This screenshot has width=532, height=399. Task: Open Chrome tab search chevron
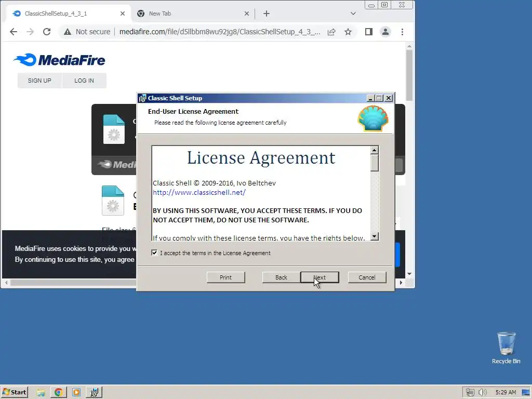(353, 14)
